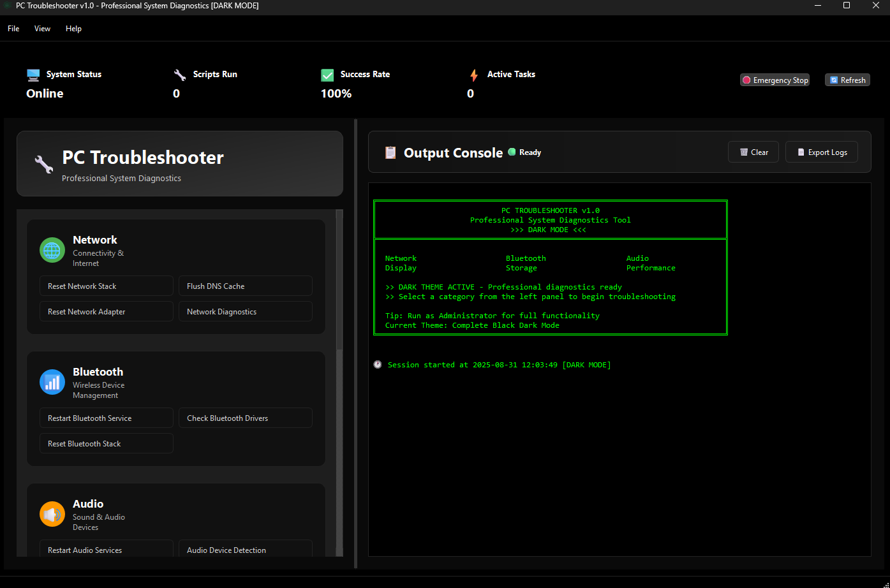This screenshot has width=890, height=588.
Task: Select the Bluetooth signal icon
Action: coord(52,382)
